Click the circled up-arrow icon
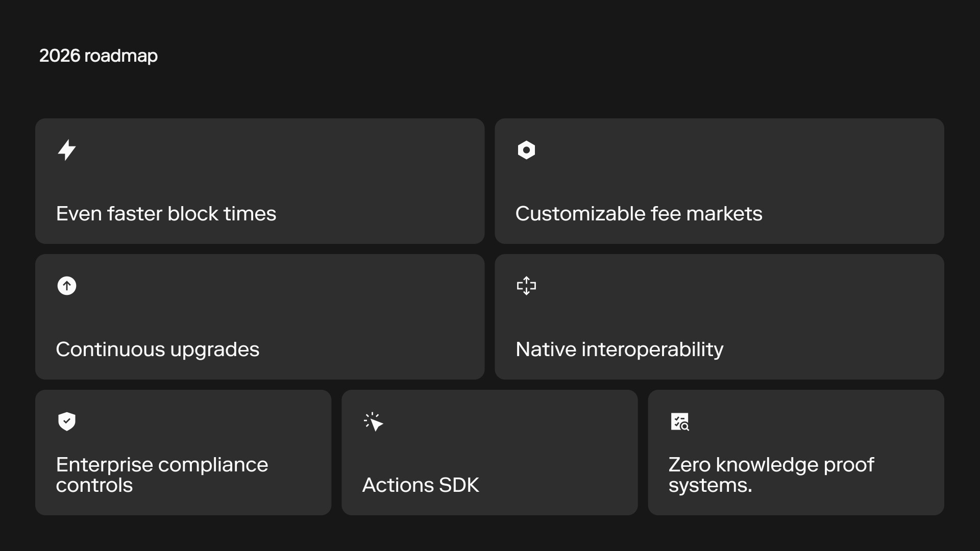This screenshot has height=551, width=980. [x=67, y=286]
